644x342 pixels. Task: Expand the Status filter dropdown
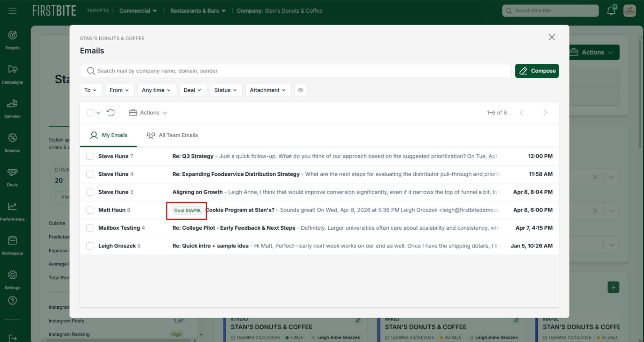[x=225, y=90]
